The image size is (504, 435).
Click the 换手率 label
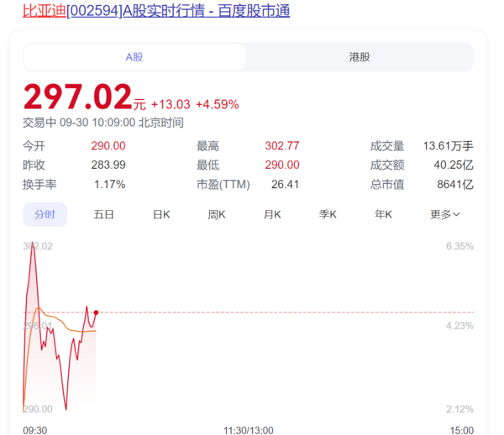39,185
